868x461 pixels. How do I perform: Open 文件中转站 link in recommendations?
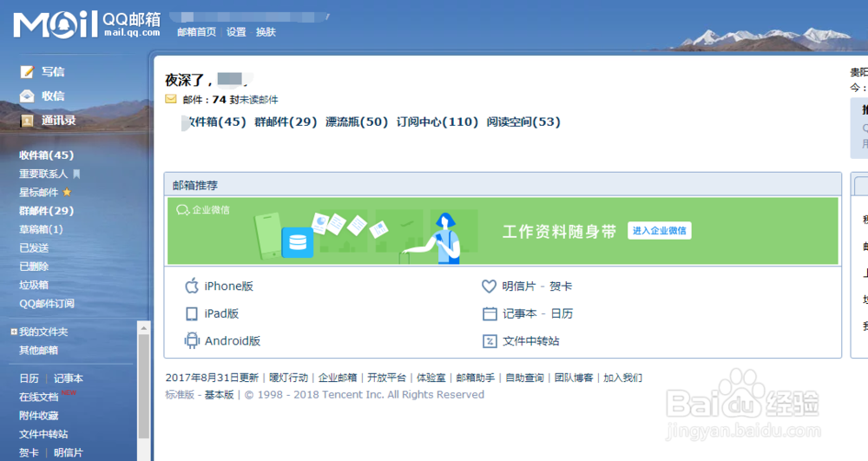pyautogui.click(x=531, y=341)
